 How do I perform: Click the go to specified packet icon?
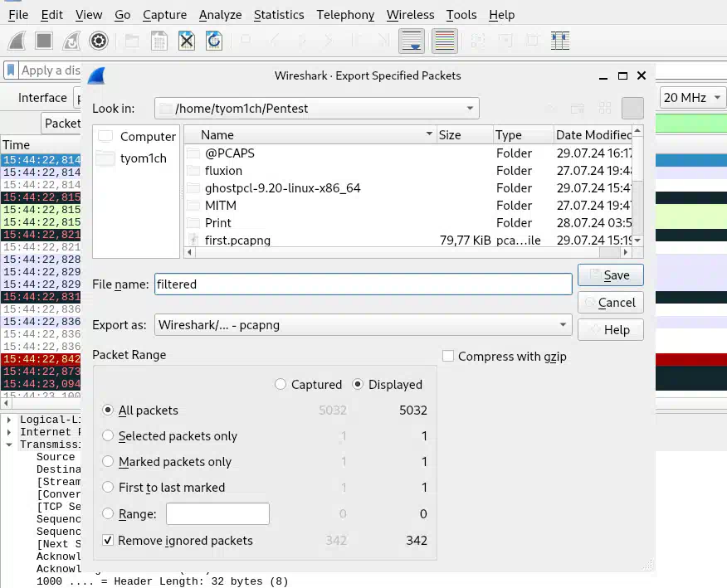pyautogui.click(x=329, y=41)
